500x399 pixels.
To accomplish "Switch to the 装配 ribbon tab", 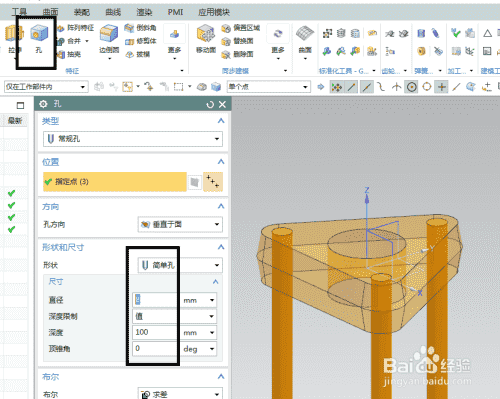I will (82, 12).
